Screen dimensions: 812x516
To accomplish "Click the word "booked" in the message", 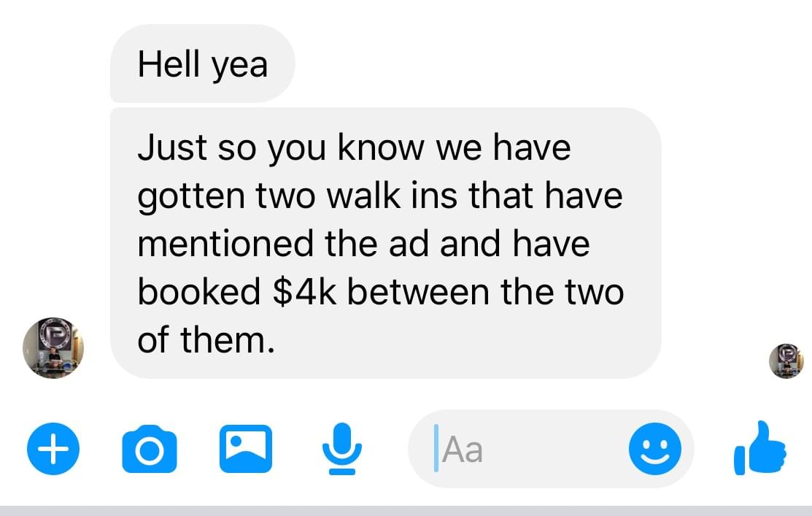I will click(199, 292).
